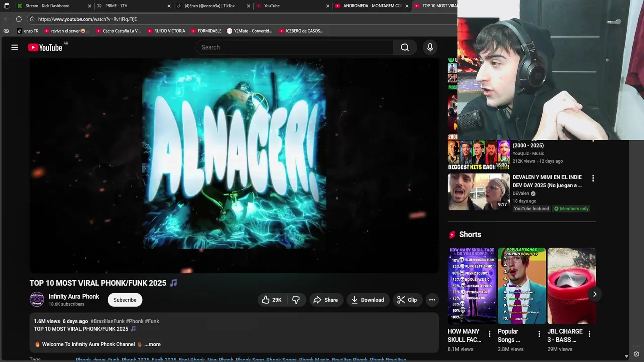644x362 pixels.
Task: Click the 1.6M views 6 days ago text
Action: (60, 321)
